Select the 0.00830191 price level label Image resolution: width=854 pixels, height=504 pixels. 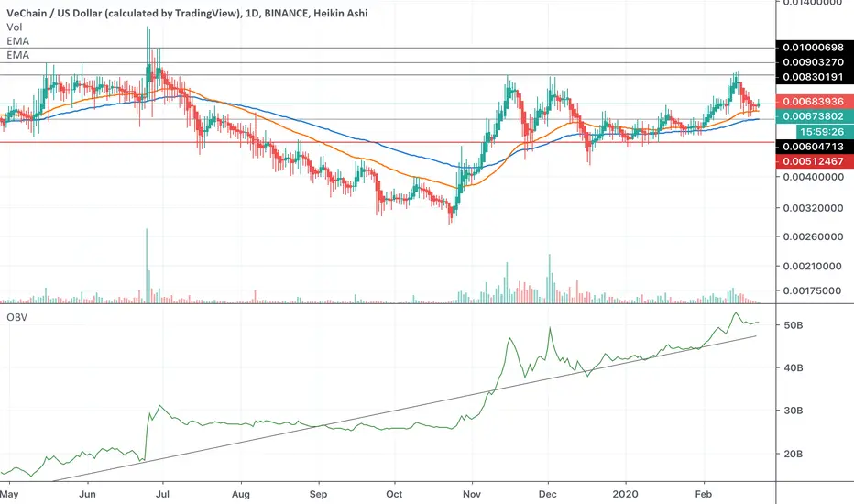point(814,77)
